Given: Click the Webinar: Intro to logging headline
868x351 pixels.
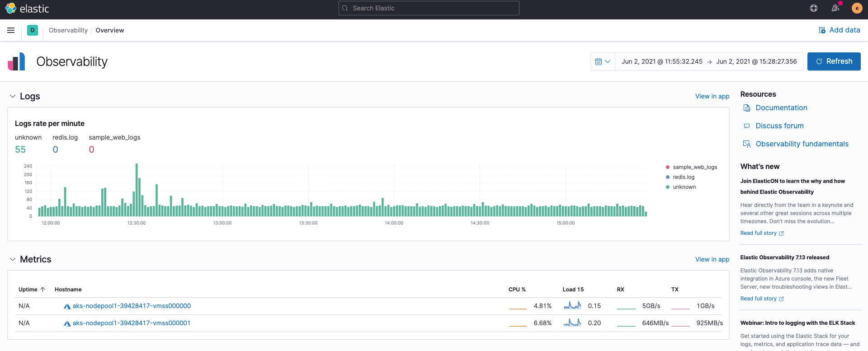Looking at the screenshot, I should click(798, 323).
